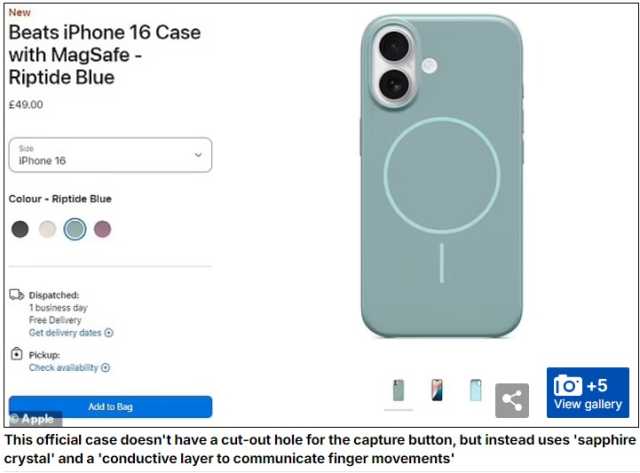Click plus icon beside Get delivery dates

[x=109, y=333]
